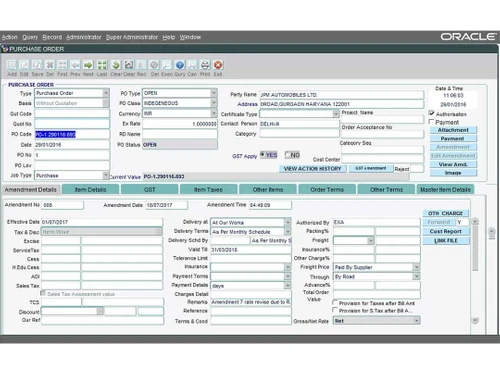Open the Certificate Type dropdown
500x375 pixels.
336,114
